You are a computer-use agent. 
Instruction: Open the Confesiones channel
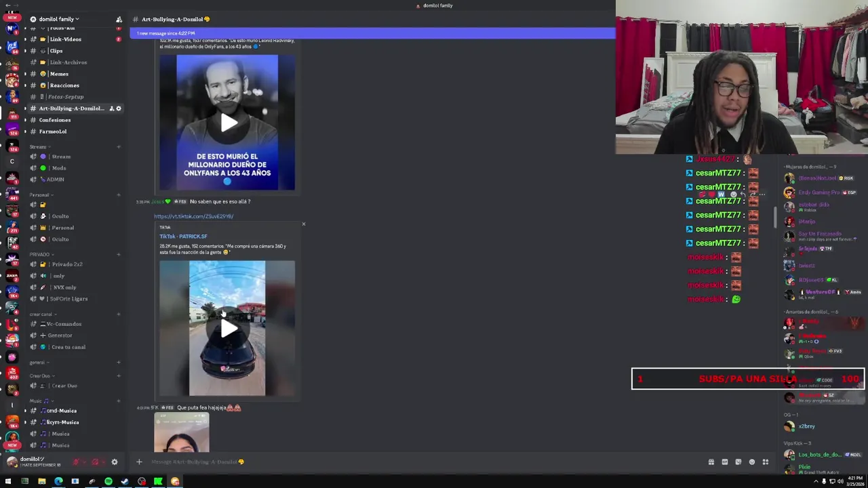75,120
